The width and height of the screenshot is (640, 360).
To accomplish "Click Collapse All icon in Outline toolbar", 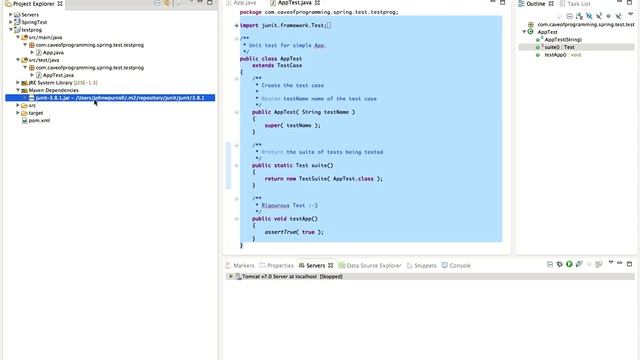I will pyautogui.click(x=569, y=16).
